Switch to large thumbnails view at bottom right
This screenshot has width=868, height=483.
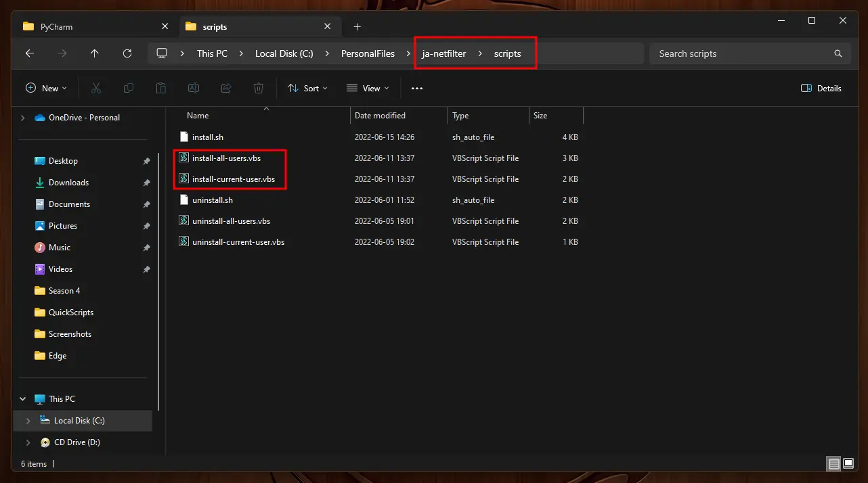[847, 464]
